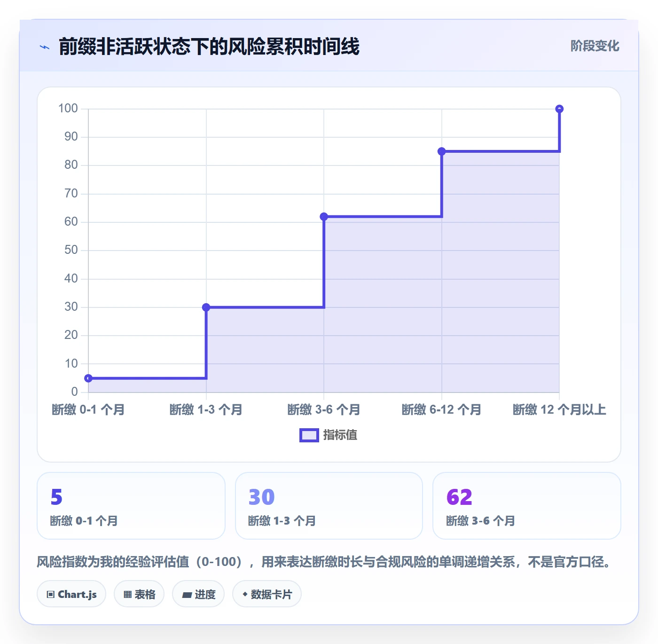Click the x-axis label 断缴 1-3 个月
Image resolution: width=658 pixels, height=644 pixels.
tap(206, 410)
